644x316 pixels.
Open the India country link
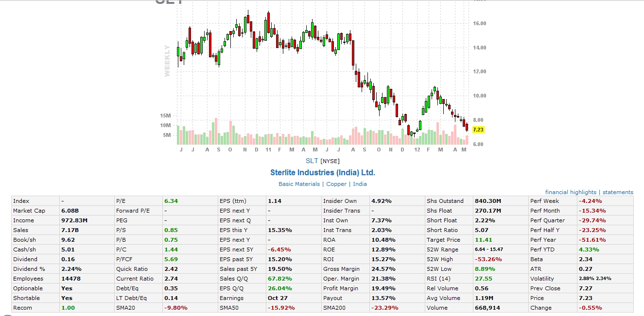click(x=360, y=184)
